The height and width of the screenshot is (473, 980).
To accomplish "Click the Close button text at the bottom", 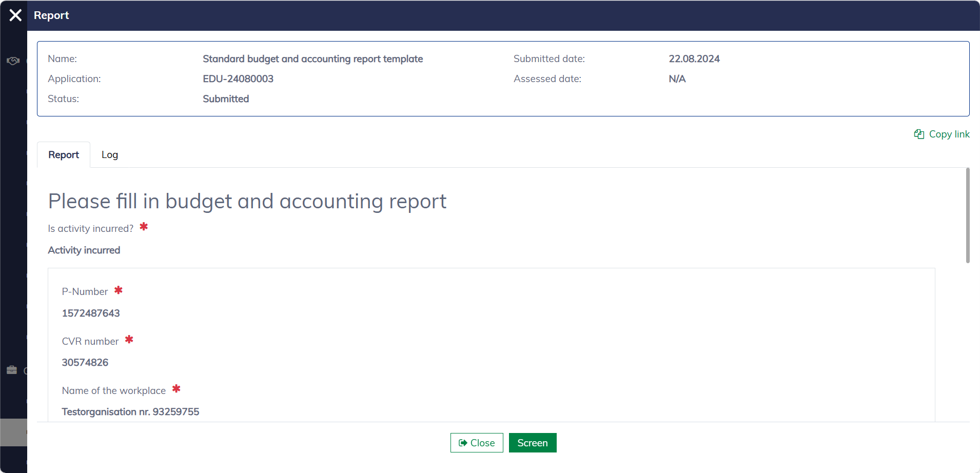I will click(482, 443).
